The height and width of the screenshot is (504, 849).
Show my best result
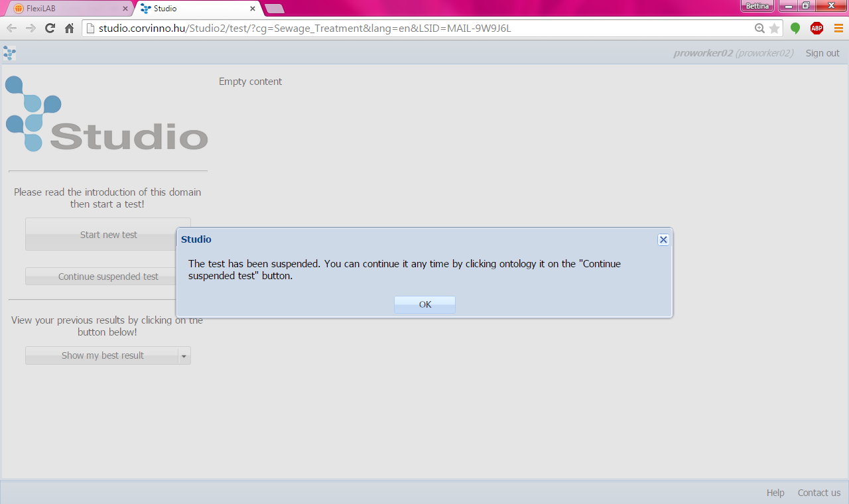pyautogui.click(x=102, y=355)
